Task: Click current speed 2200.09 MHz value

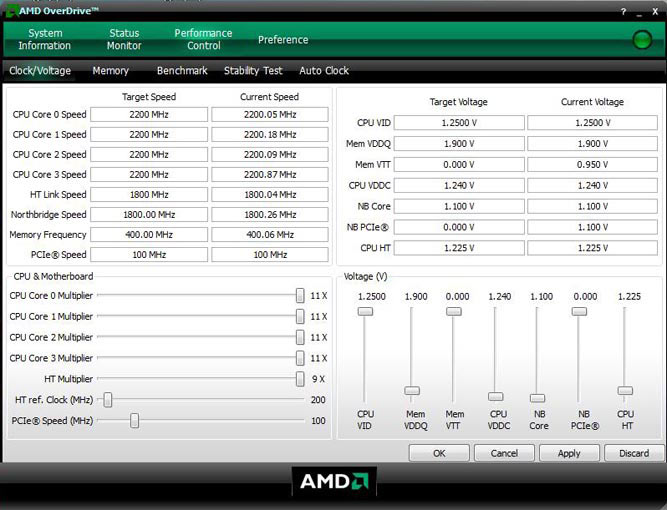Action: click(x=270, y=154)
